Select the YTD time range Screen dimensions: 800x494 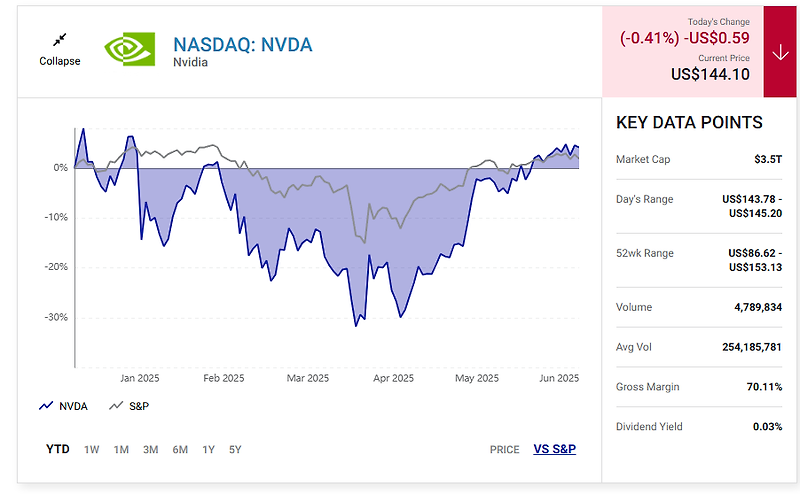58,449
